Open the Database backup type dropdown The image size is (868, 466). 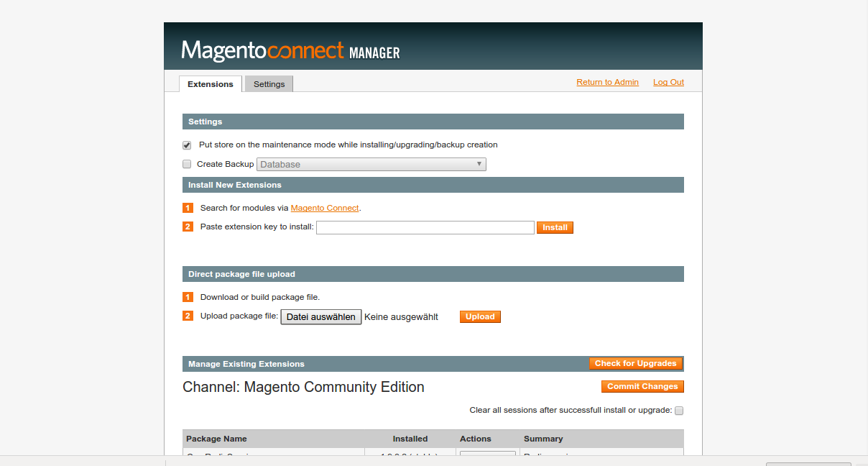(x=371, y=165)
